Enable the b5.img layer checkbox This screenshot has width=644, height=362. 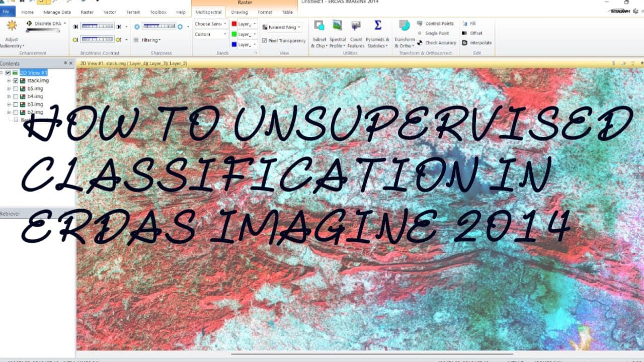[x=16, y=88]
